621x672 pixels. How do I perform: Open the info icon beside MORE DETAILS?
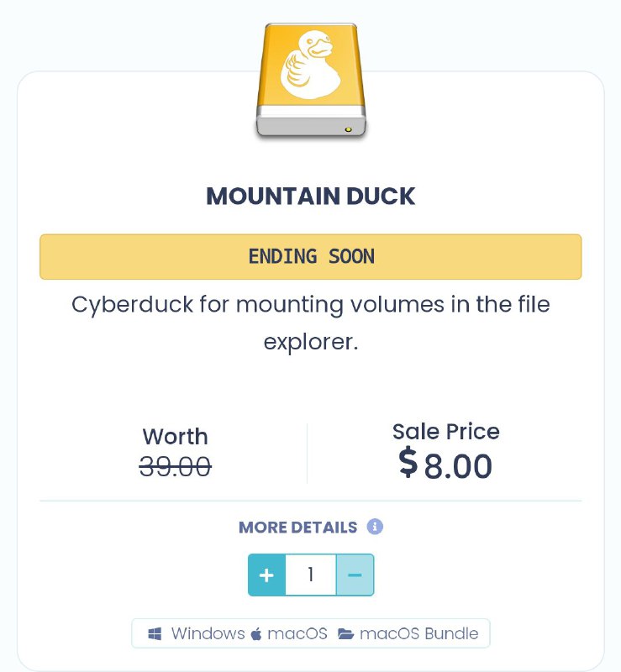(376, 527)
